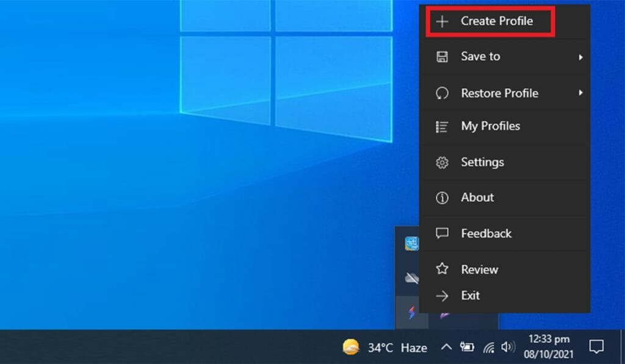Open the volume speaker icon
Viewport: 625px width, 364px height.
click(x=507, y=348)
